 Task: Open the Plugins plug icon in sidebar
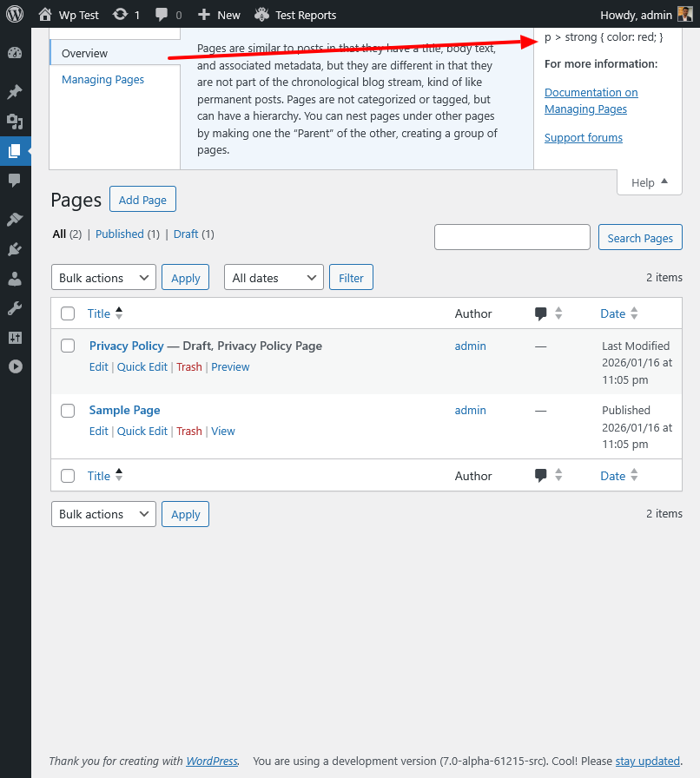[x=15, y=249]
